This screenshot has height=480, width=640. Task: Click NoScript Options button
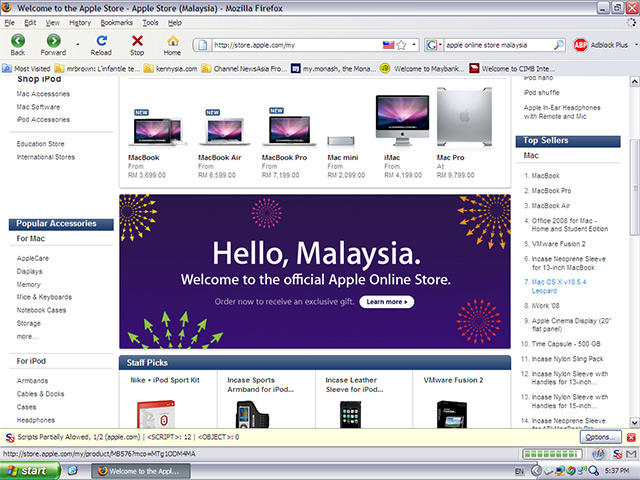(x=599, y=437)
